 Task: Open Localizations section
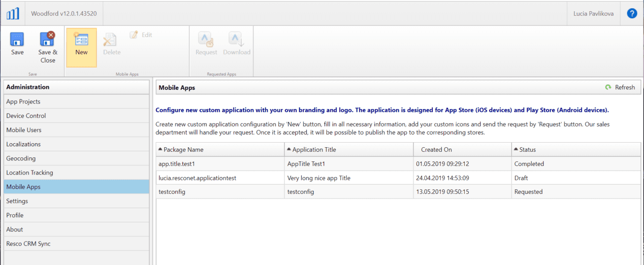click(x=77, y=144)
